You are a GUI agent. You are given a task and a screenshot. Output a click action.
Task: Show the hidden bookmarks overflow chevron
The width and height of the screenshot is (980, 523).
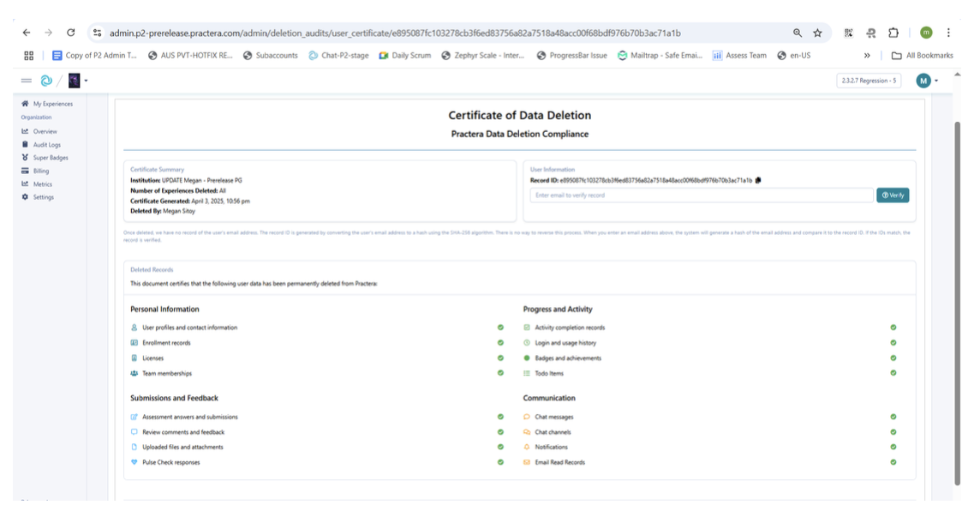tap(867, 56)
